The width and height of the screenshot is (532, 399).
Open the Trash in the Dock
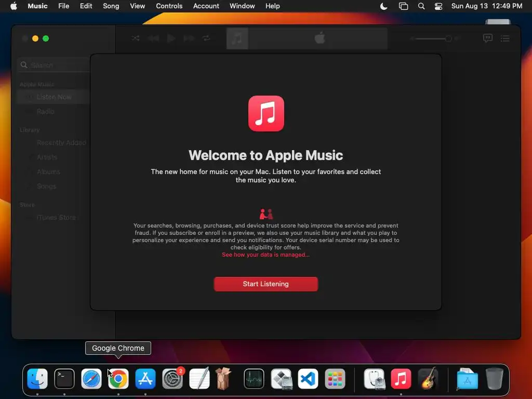(495, 378)
